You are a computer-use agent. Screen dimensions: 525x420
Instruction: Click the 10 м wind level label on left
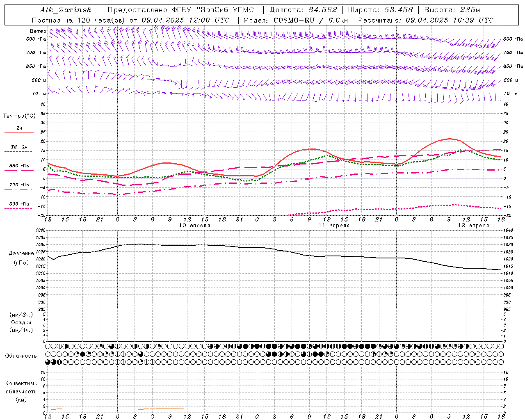pos(40,94)
